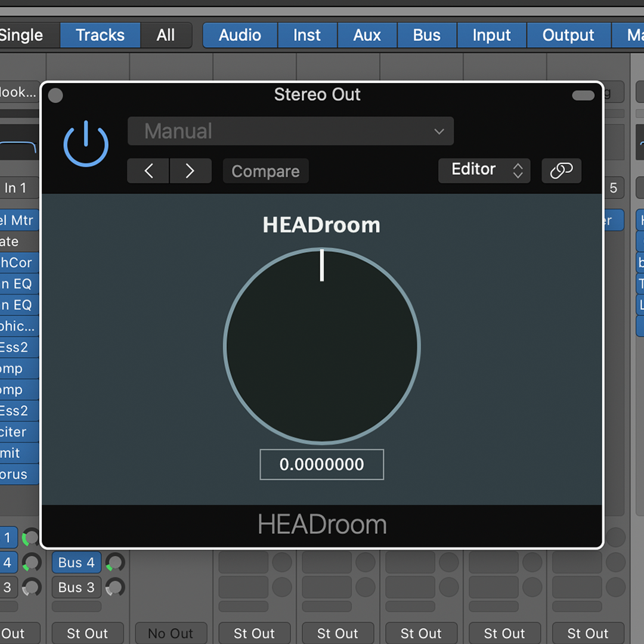The width and height of the screenshot is (644, 644).
Task: Toggle the Inst channel filter
Action: tap(307, 35)
